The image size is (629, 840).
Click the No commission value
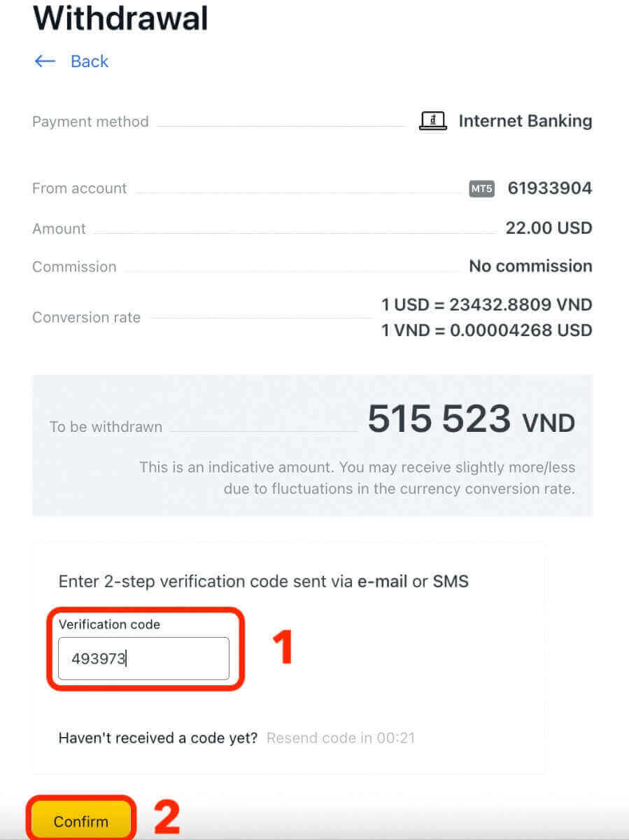pos(530,267)
